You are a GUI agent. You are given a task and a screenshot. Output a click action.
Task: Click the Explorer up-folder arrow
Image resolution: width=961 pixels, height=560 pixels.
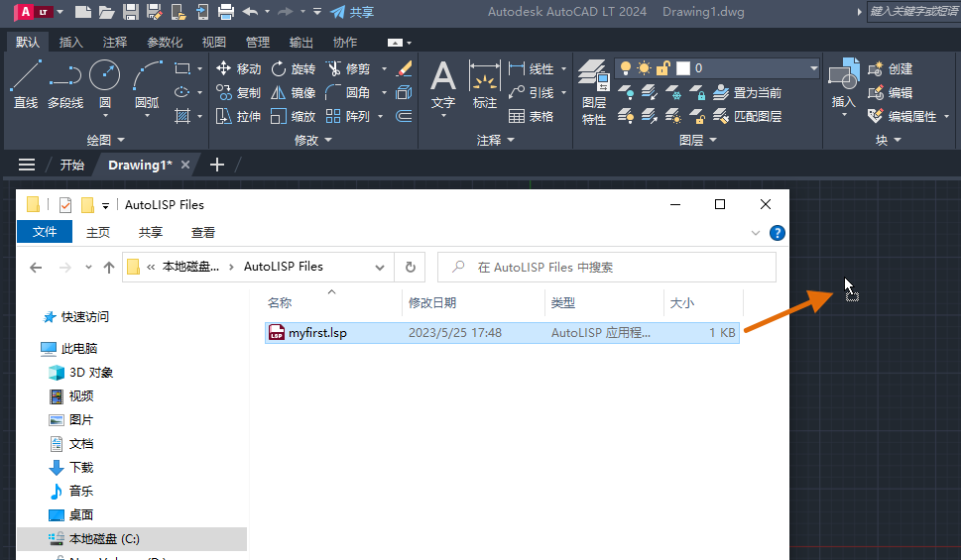point(109,268)
